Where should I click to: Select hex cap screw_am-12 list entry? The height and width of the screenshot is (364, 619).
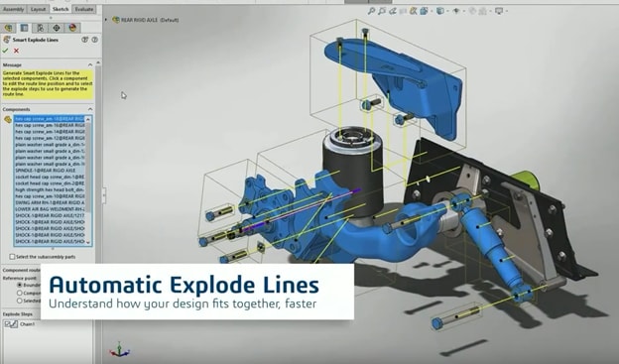(50, 138)
